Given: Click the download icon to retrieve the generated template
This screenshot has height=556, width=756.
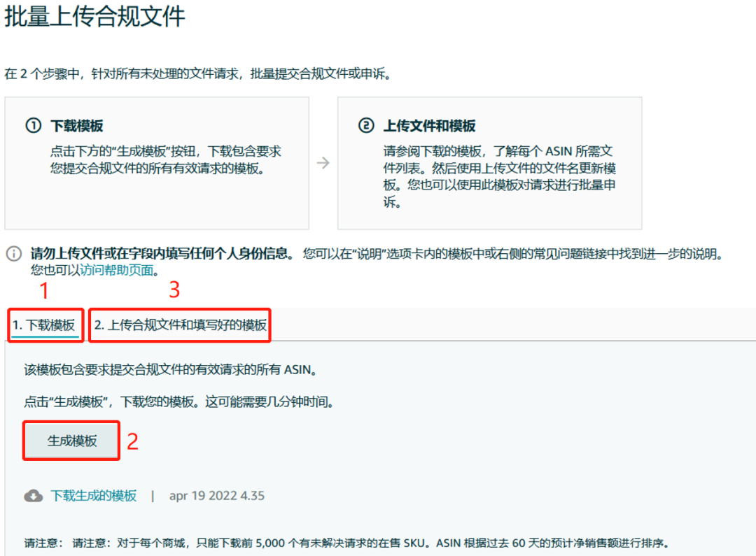Looking at the screenshot, I should pos(32,495).
